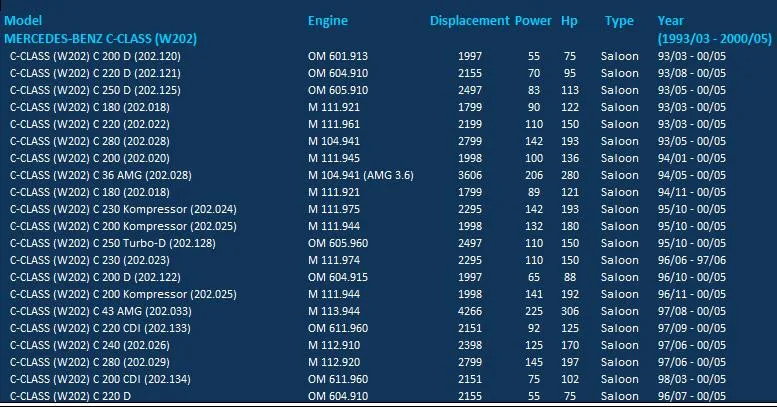The height and width of the screenshot is (407, 777).
Task: Click the Model column header
Action: pyautogui.click(x=23, y=21)
